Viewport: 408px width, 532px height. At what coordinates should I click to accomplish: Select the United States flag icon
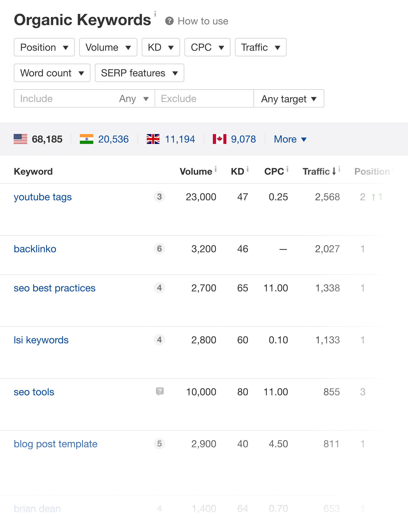tap(20, 139)
